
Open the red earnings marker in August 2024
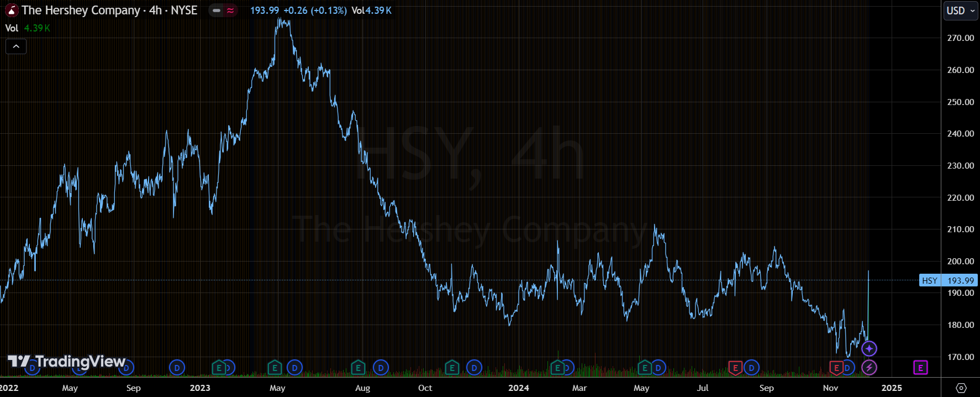[x=735, y=367]
